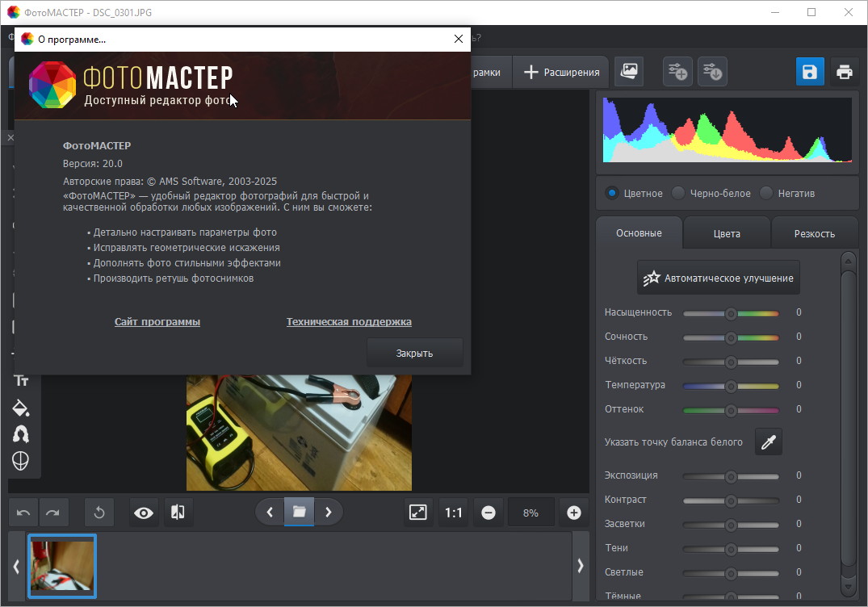Click the Температура slider handle
This screenshot has height=607, width=868.
coord(731,386)
